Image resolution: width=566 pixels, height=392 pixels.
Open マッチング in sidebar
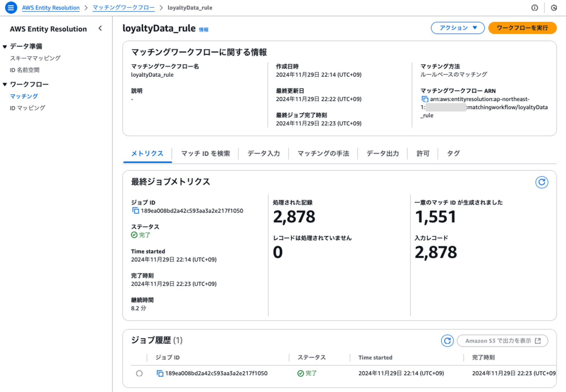(x=24, y=96)
